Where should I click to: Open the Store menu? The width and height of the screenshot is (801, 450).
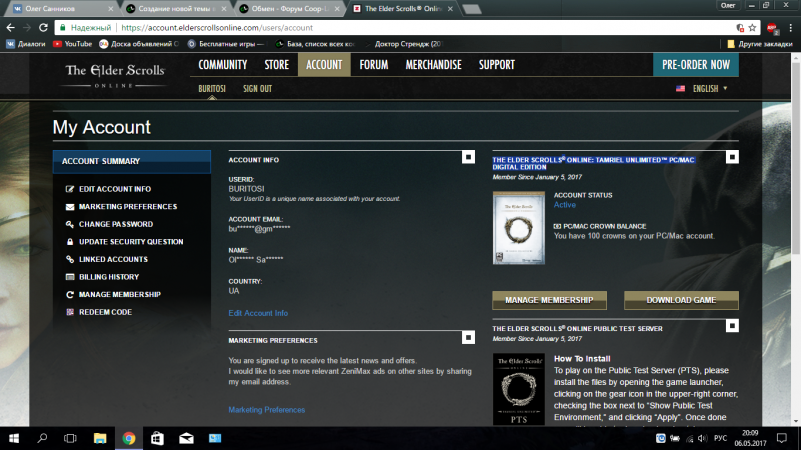[x=276, y=65]
